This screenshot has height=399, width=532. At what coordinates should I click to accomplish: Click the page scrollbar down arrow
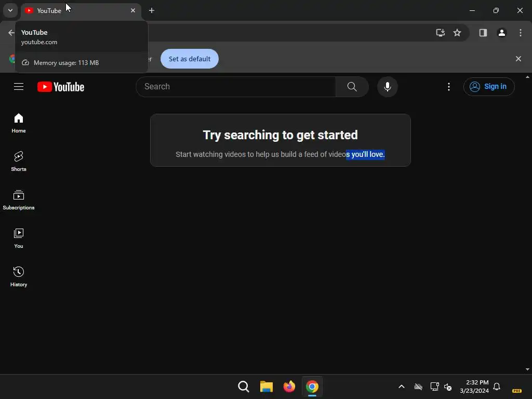528,369
